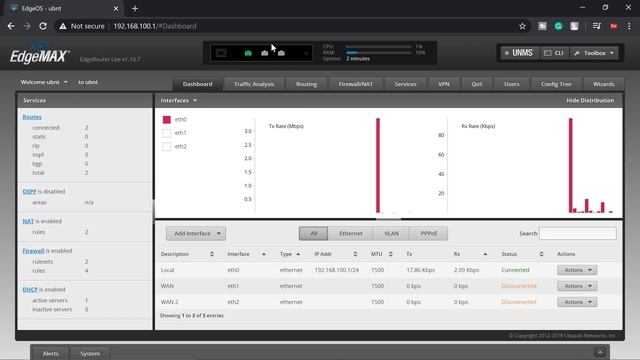This screenshot has width=640, height=360.
Task: Click the right eth2 port icon in the header
Action: (281, 53)
